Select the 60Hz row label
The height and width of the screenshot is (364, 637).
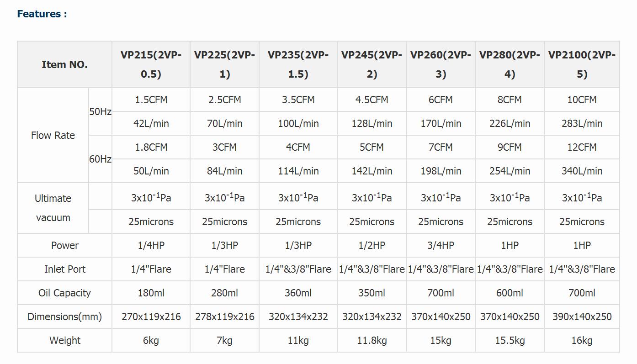100,159
